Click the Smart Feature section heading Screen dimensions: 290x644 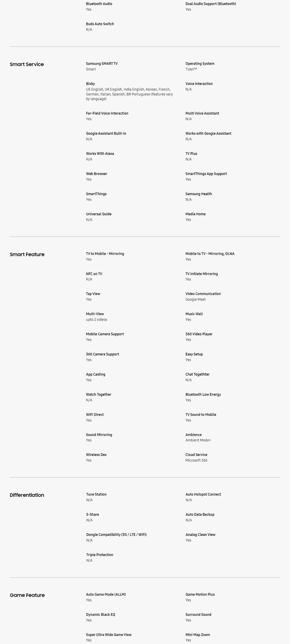(27, 254)
